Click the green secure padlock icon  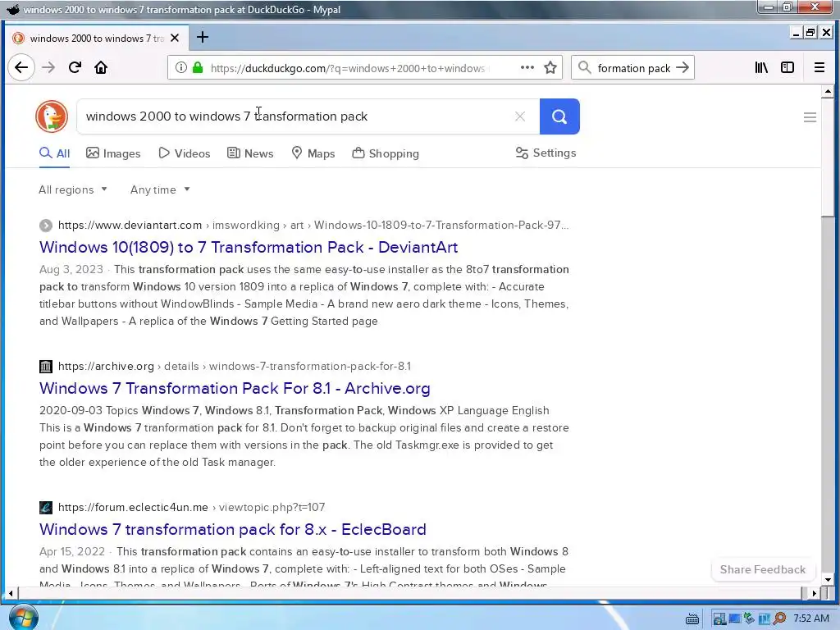198,67
